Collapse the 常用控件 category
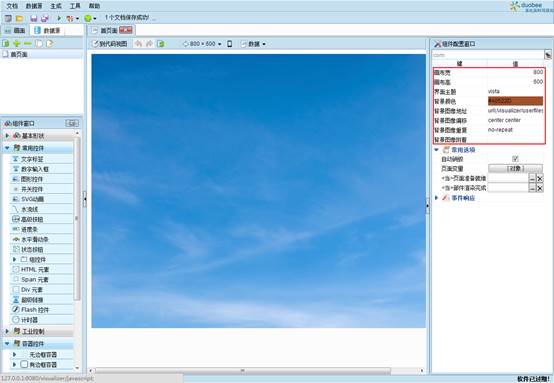Screen dimensions: 554x383 [7, 148]
